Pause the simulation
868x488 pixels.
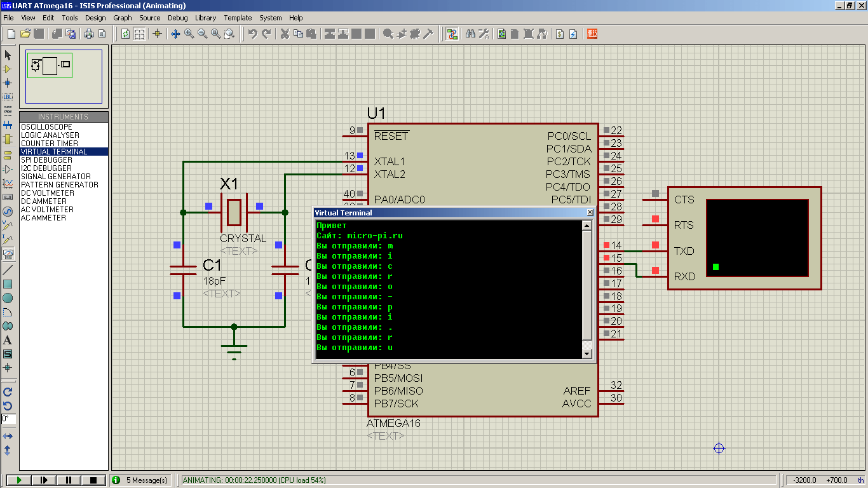point(69,480)
